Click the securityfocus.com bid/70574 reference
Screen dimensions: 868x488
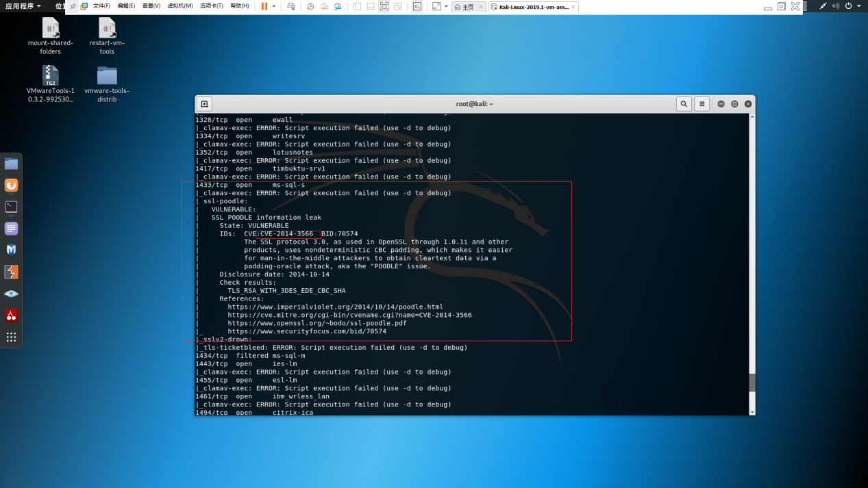307,331
